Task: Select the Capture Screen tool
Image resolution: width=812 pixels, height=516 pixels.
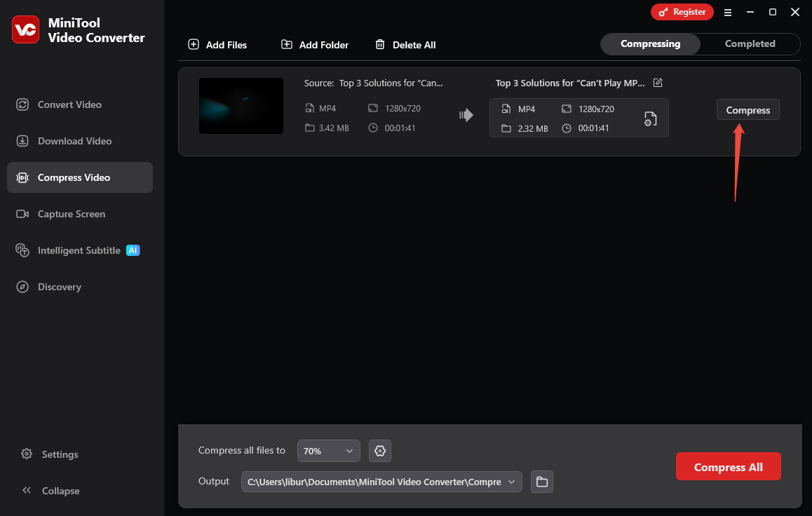Action: click(72, 213)
